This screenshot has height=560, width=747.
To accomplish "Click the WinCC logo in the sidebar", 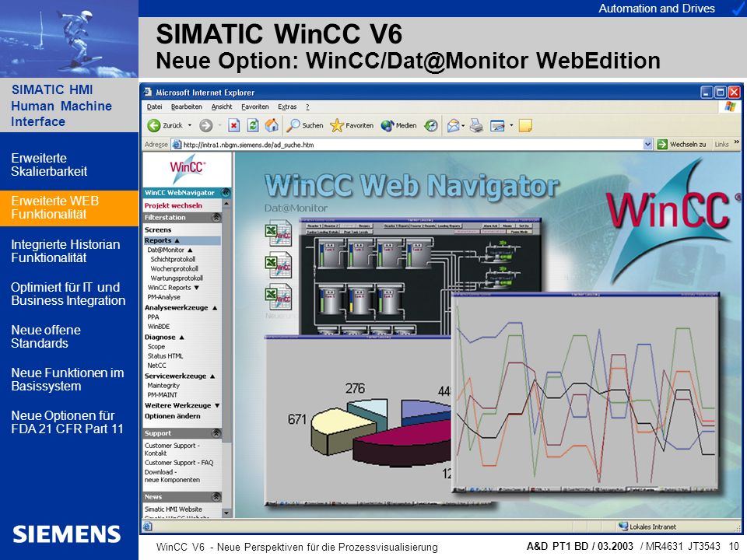I will [188, 169].
